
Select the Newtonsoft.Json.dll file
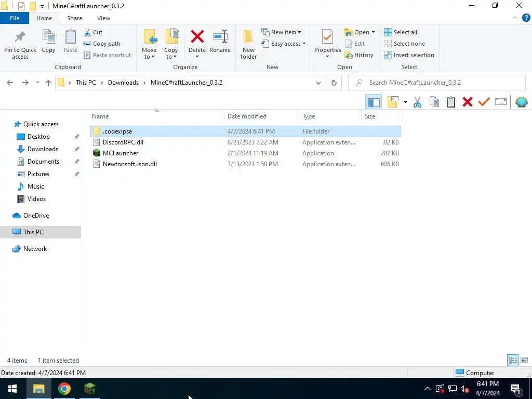click(246, 164)
